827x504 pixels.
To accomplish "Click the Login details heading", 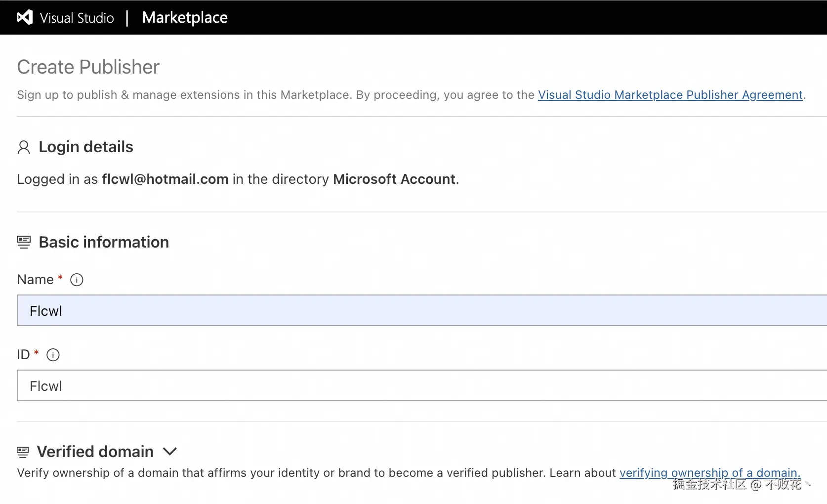I will coord(86,147).
